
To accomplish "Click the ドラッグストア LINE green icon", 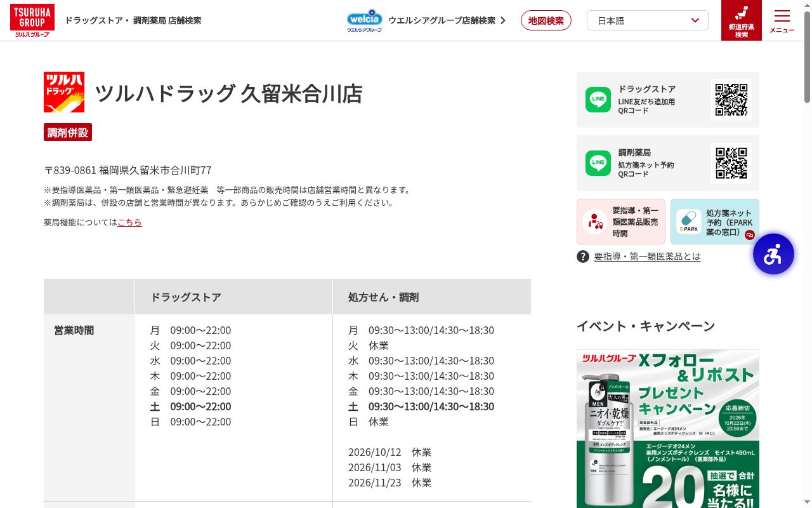I will pyautogui.click(x=598, y=100).
